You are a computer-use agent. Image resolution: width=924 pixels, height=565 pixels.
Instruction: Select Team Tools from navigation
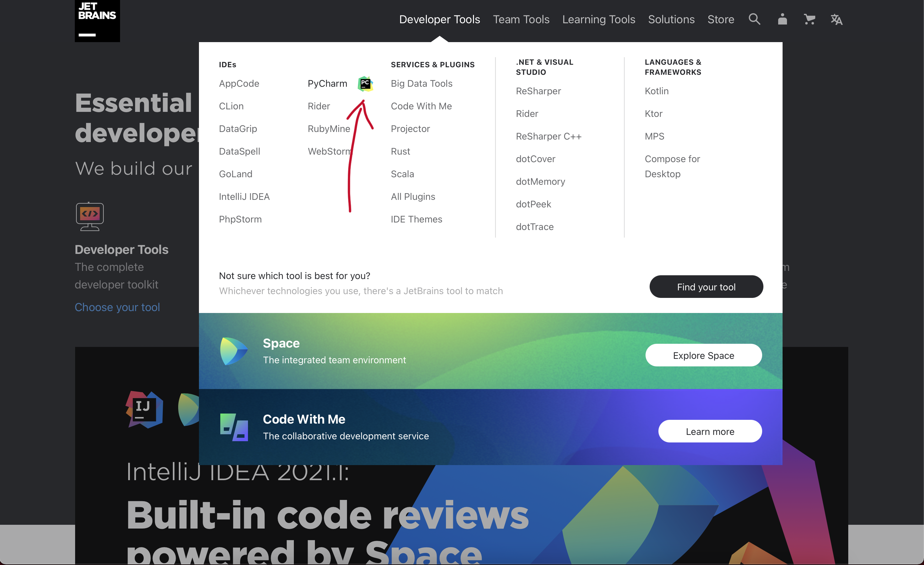pos(521,19)
